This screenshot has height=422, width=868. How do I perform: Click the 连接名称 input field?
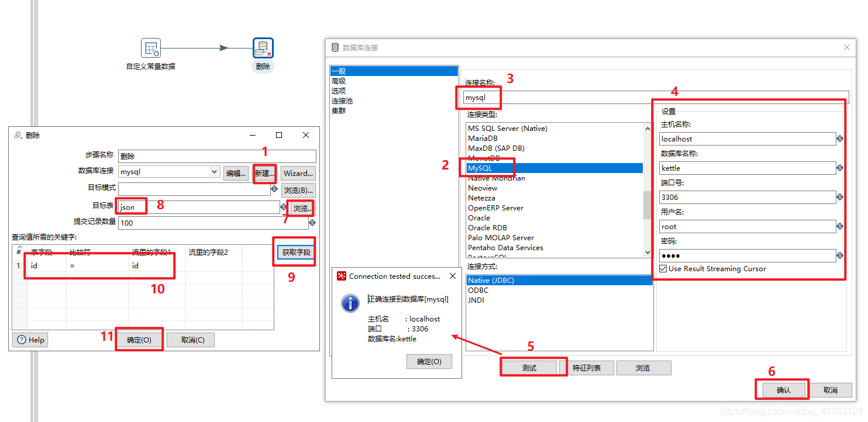(655, 98)
